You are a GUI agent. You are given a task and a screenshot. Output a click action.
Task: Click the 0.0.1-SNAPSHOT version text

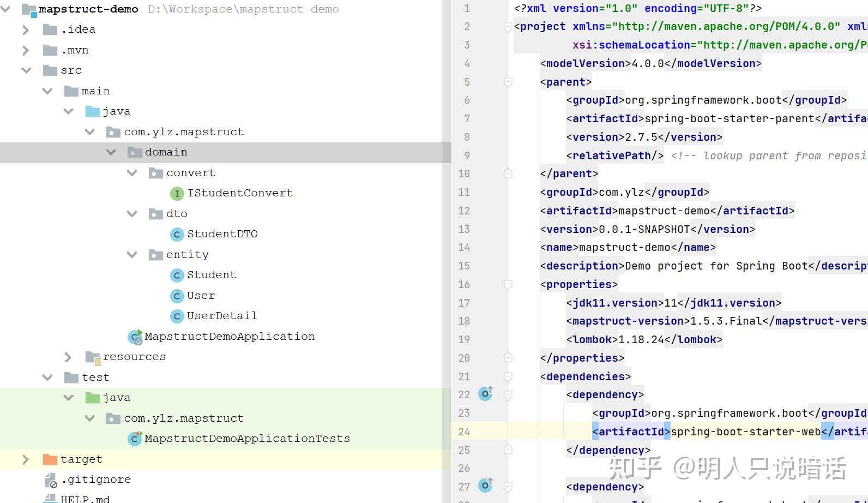pos(644,229)
